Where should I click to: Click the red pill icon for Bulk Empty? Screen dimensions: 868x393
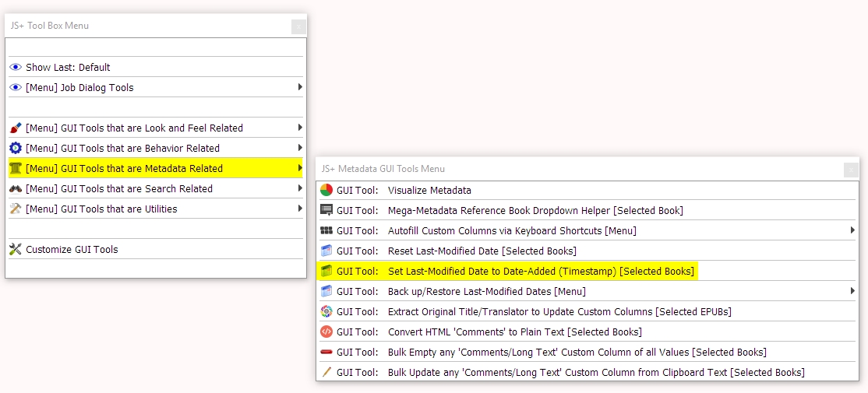click(326, 352)
